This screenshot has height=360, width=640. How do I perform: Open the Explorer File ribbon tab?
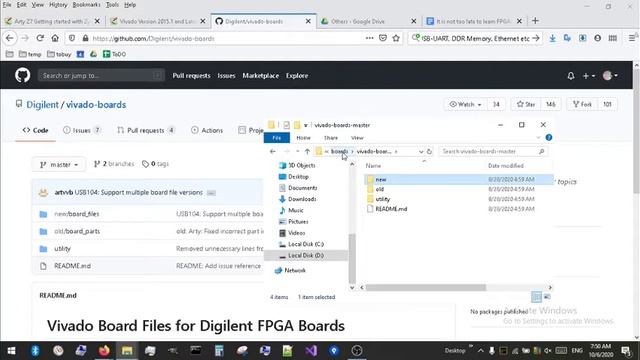pyautogui.click(x=277, y=138)
